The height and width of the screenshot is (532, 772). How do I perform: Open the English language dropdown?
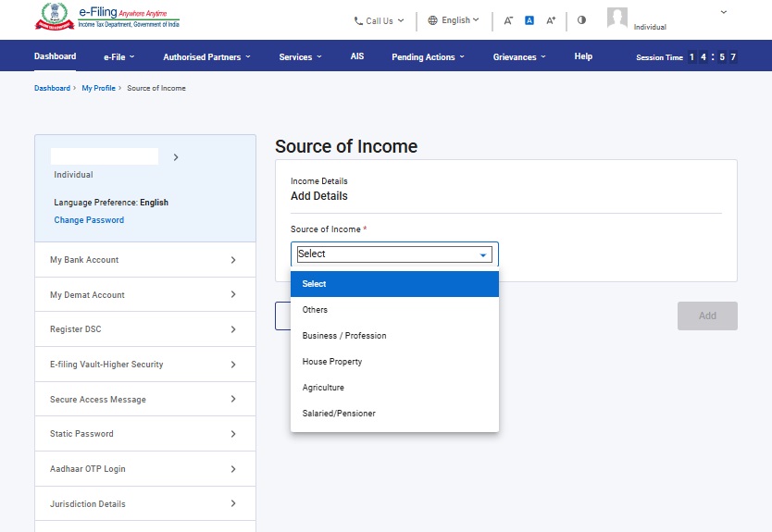point(454,20)
